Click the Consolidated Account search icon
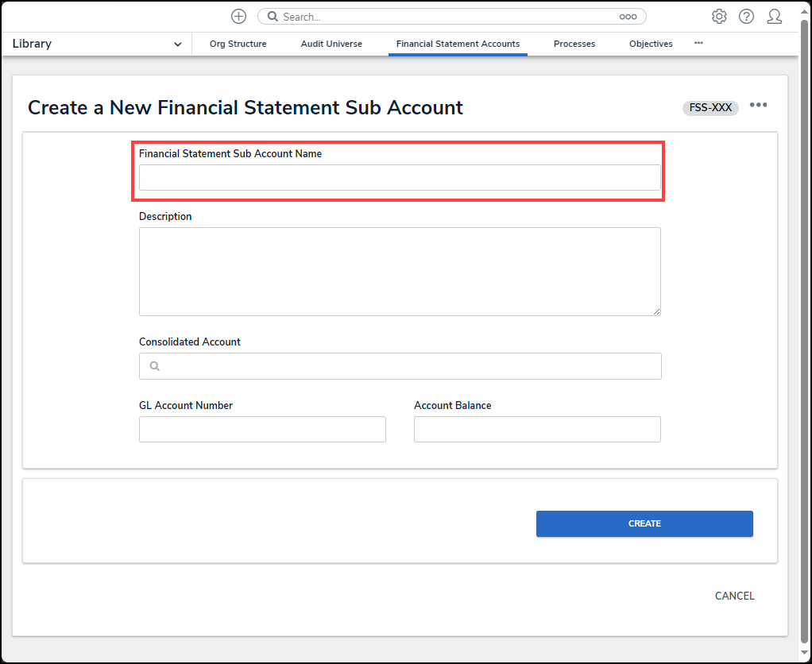The image size is (812, 664). pos(154,366)
